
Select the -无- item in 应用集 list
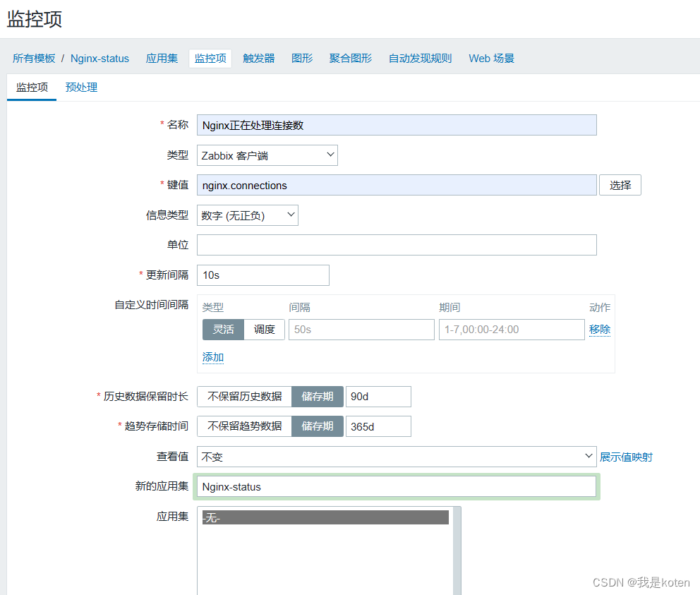coord(325,517)
